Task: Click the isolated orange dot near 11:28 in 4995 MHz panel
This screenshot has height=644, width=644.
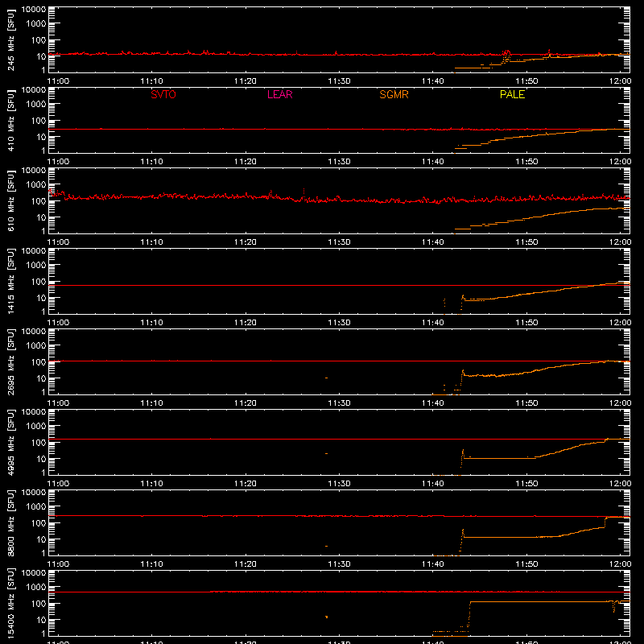Action: click(x=327, y=453)
